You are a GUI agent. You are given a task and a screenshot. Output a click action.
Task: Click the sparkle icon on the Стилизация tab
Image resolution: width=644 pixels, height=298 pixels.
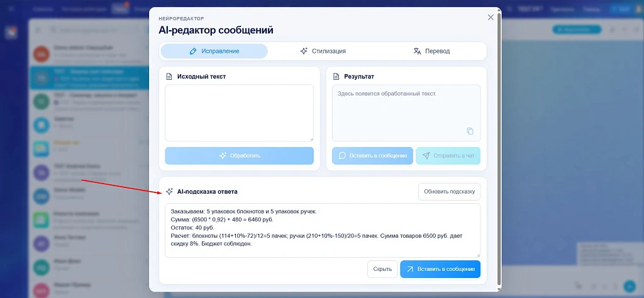(x=304, y=52)
